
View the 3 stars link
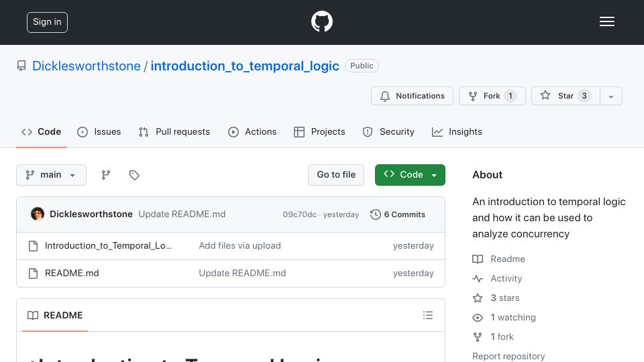[x=496, y=298]
